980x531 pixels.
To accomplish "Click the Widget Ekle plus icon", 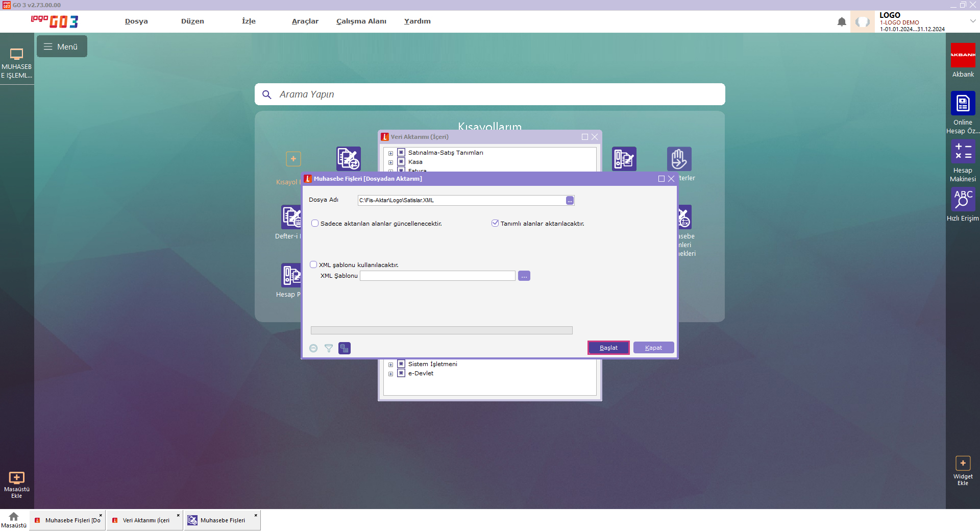I will [963, 463].
